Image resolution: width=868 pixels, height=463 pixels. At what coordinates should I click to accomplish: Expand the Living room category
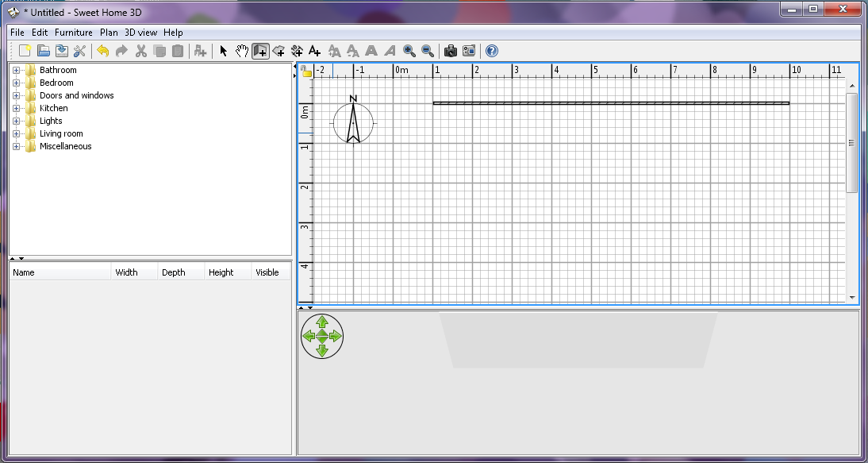16,134
